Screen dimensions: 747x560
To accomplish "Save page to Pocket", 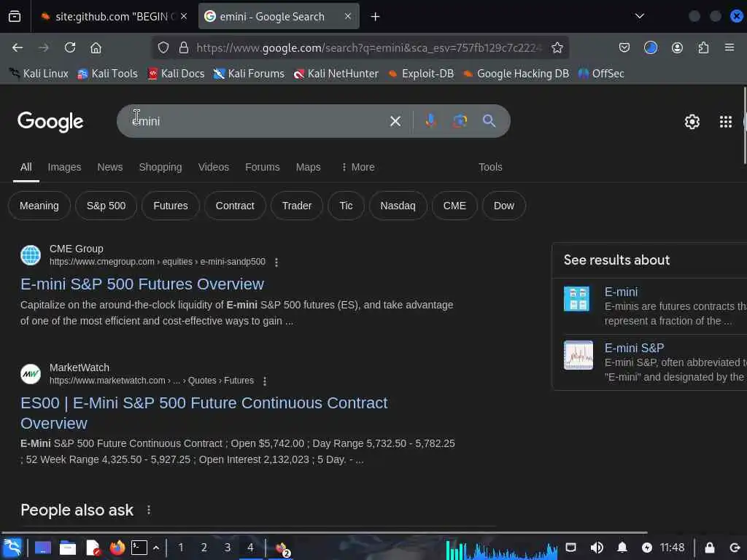I will coord(624,47).
